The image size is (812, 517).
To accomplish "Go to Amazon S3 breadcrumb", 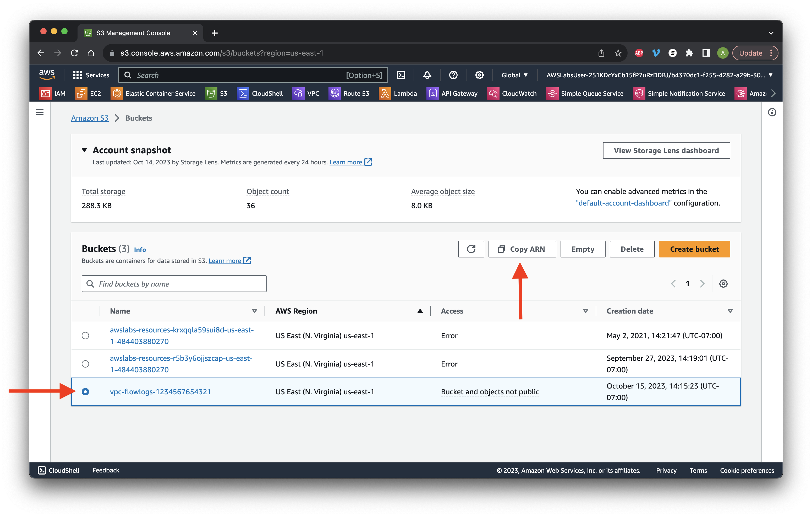I will 90,118.
